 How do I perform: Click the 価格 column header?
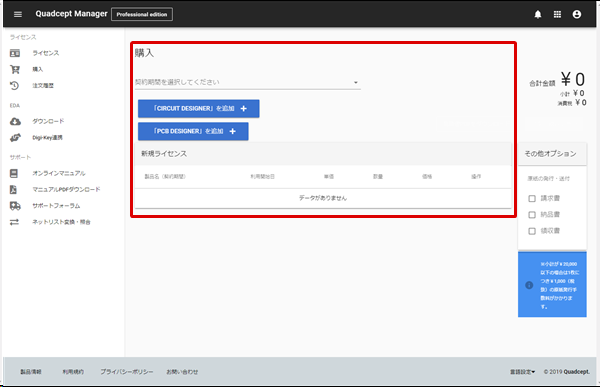tap(427, 176)
